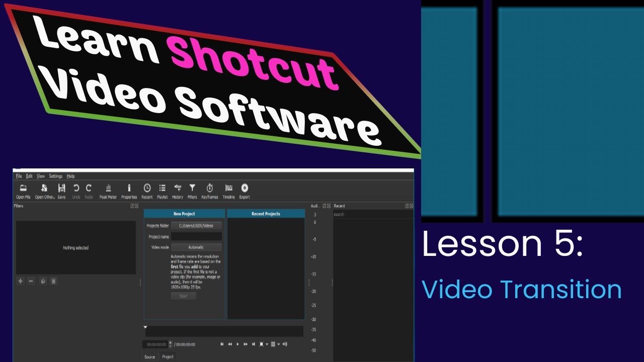Skip to end of the player
The image size is (644, 362).
click(254, 344)
